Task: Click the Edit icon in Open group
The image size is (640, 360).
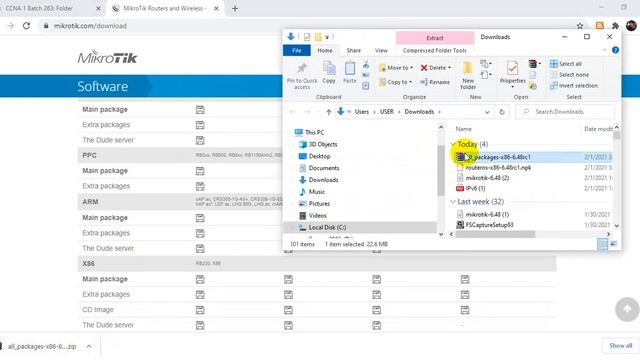Action: 533,75
